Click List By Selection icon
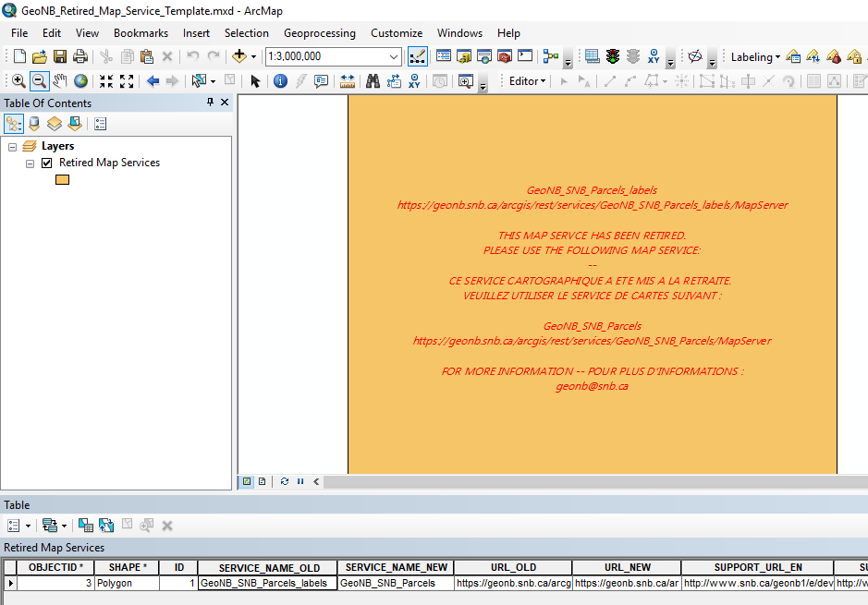 tap(75, 124)
